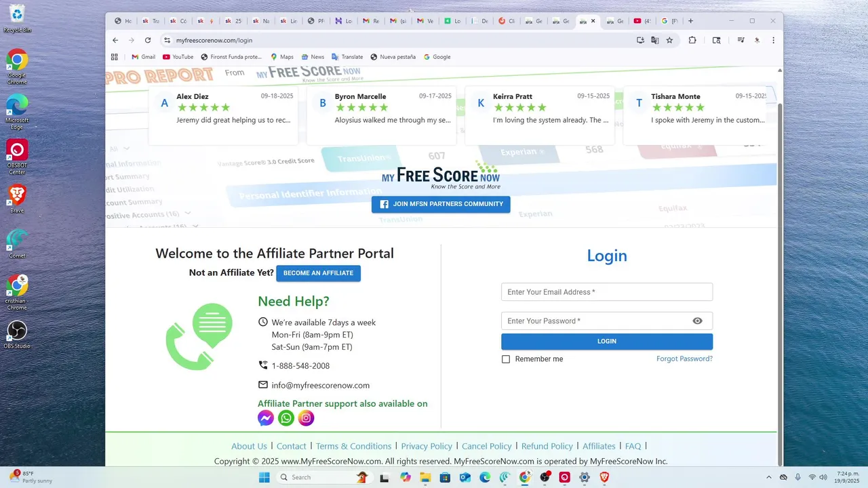Image resolution: width=868 pixels, height=488 pixels.
Task: Open the Affiliates footer link
Action: click(x=599, y=446)
